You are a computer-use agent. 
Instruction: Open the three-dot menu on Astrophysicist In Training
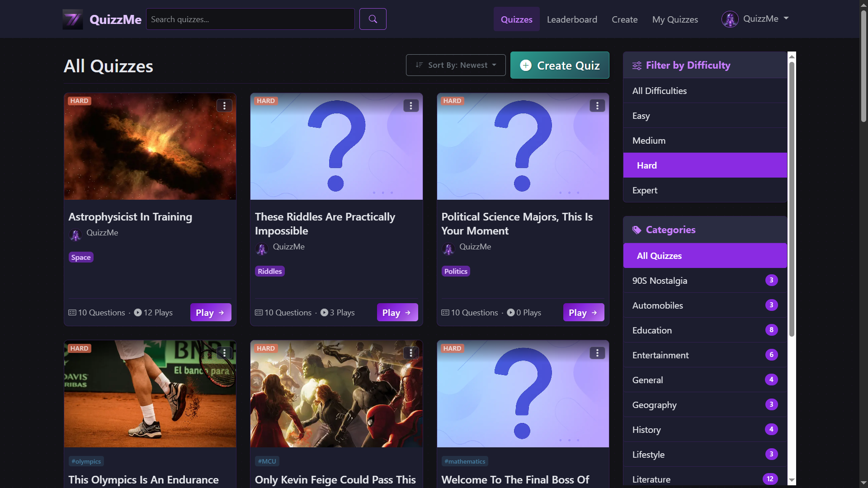point(224,105)
